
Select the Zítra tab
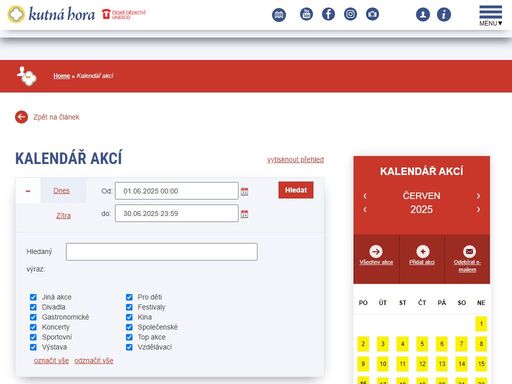click(63, 216)
